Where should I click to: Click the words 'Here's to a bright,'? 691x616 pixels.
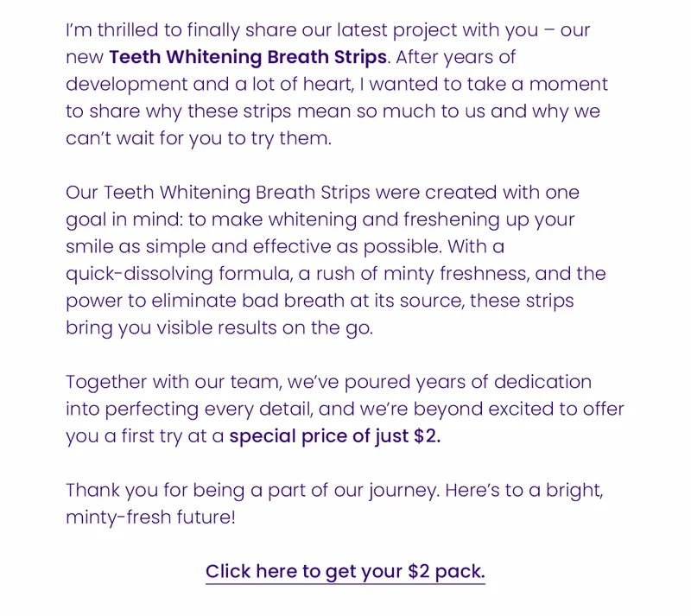coord(524,491)
